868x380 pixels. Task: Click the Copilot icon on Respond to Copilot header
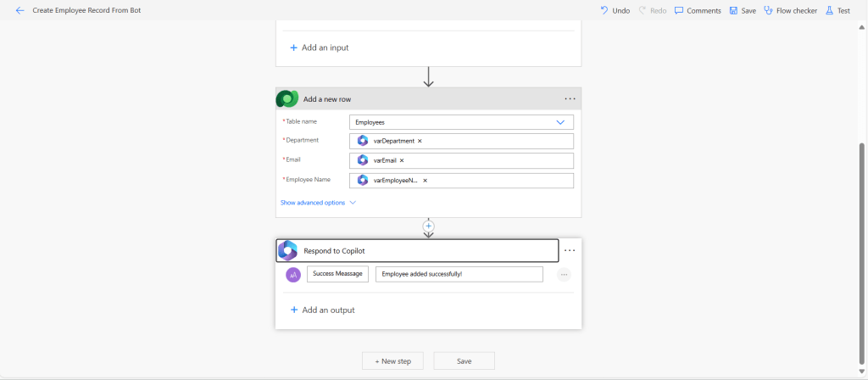point(288,250)
